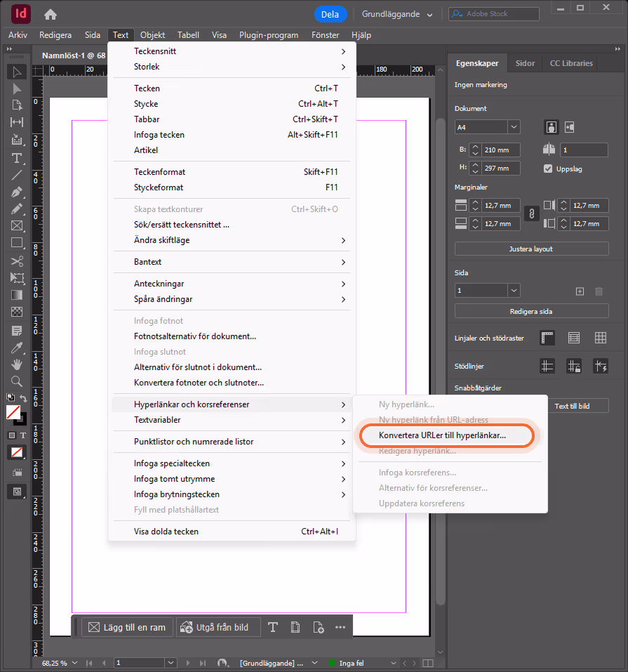Click the fill color swatch
Screen dimensions: 628x672
(x=13, y=413)
